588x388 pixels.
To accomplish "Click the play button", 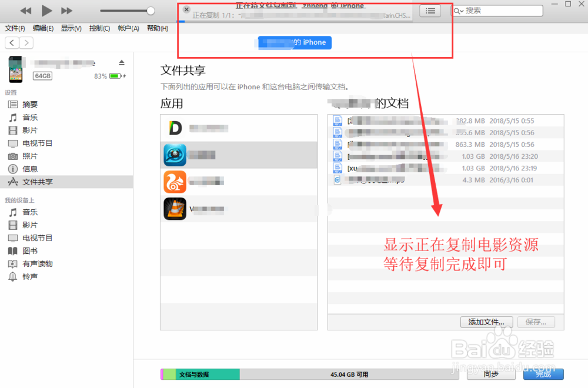I will (x=46, y=11).
